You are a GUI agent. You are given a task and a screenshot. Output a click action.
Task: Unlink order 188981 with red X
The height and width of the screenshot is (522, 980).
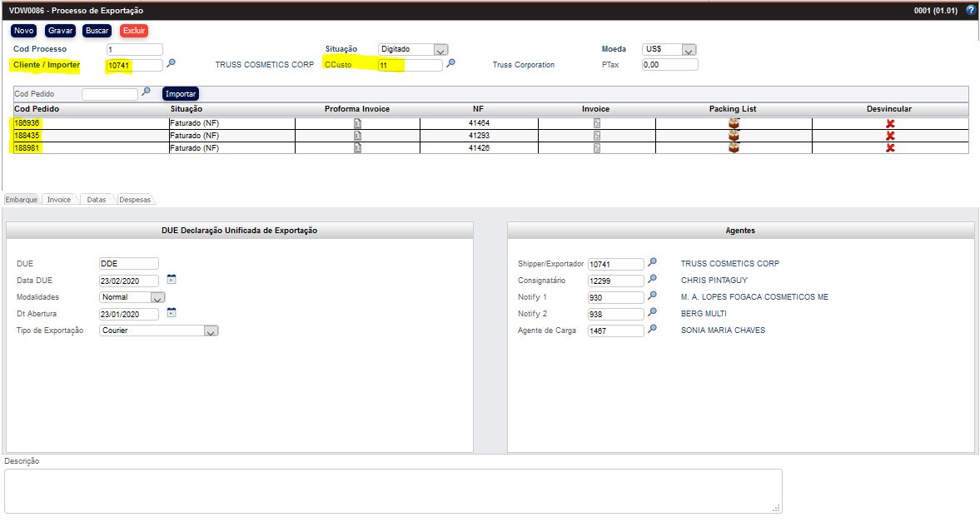(890, 148)
